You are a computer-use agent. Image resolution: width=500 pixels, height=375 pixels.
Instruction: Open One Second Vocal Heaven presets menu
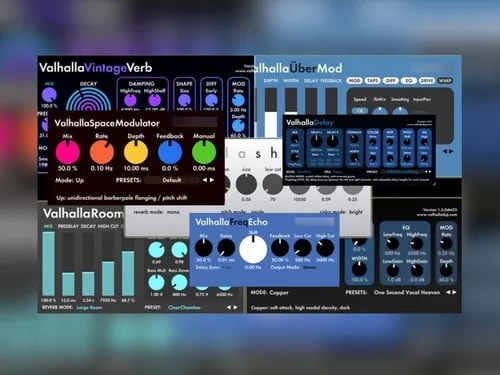point(407,292)
